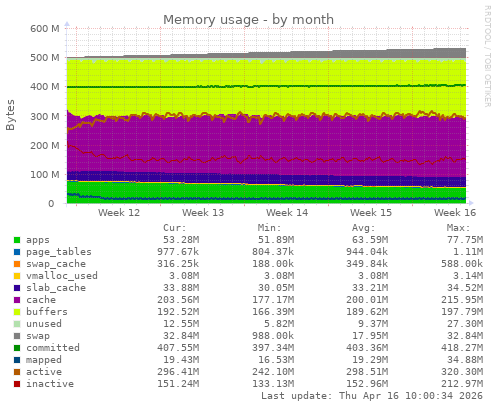Click the yellow vmalloc_used legend swatch

(x=17, y=276)
